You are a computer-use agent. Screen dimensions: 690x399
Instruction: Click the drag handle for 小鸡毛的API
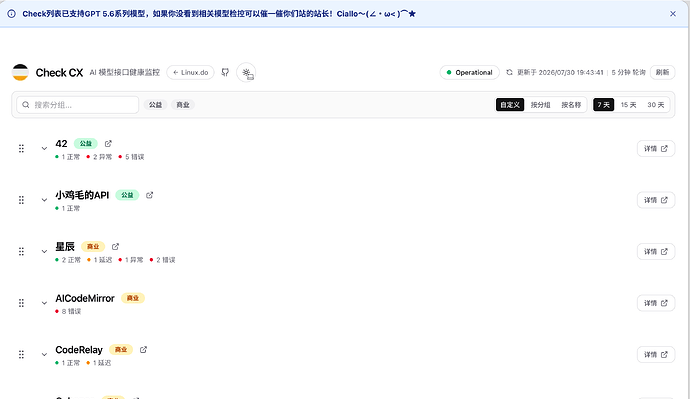(21, 200)
